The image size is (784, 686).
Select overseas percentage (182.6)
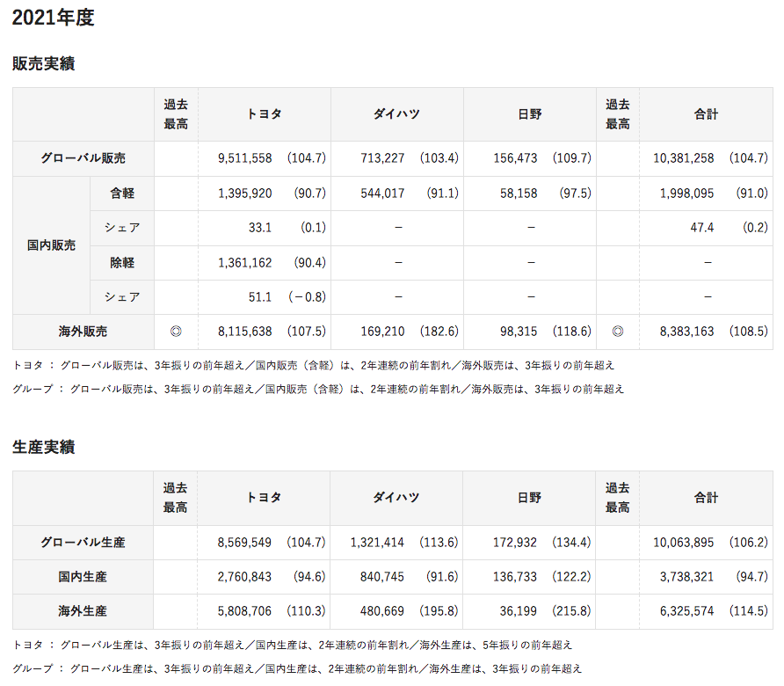pos(439,332)
